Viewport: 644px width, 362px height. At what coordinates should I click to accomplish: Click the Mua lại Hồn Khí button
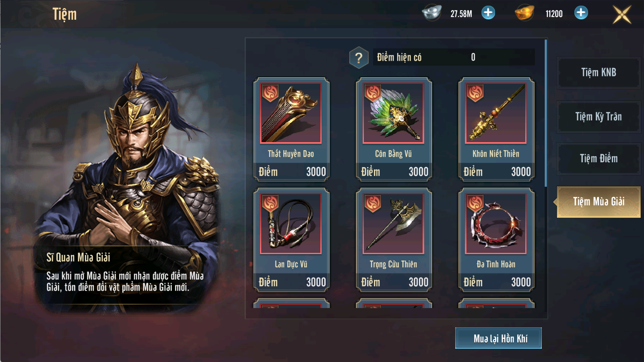click(498, 338)
